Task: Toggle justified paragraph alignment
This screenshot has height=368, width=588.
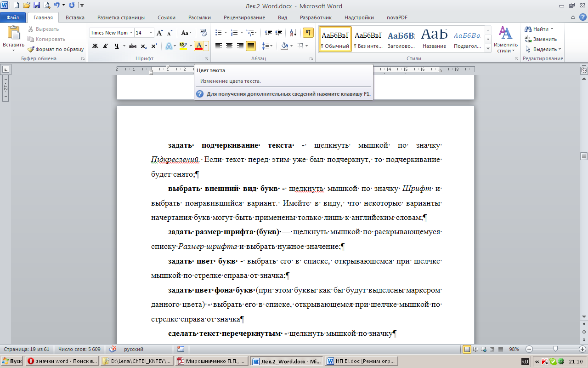Action: [x=251, y=46]
